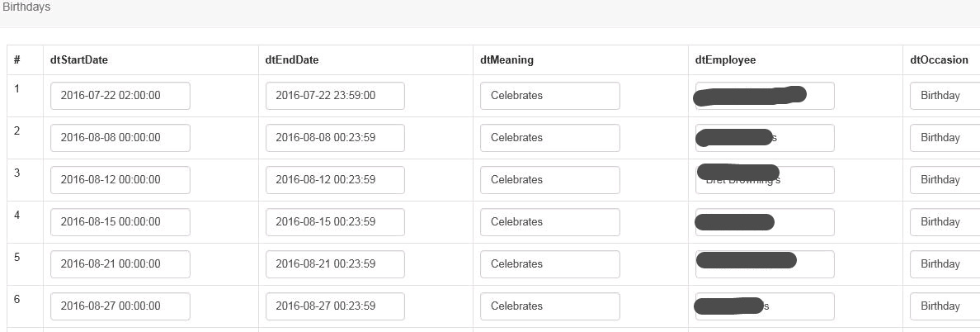
Task: Select the 2016-07-22 23:59:00 end date field
Action: [x=335, y=96]
